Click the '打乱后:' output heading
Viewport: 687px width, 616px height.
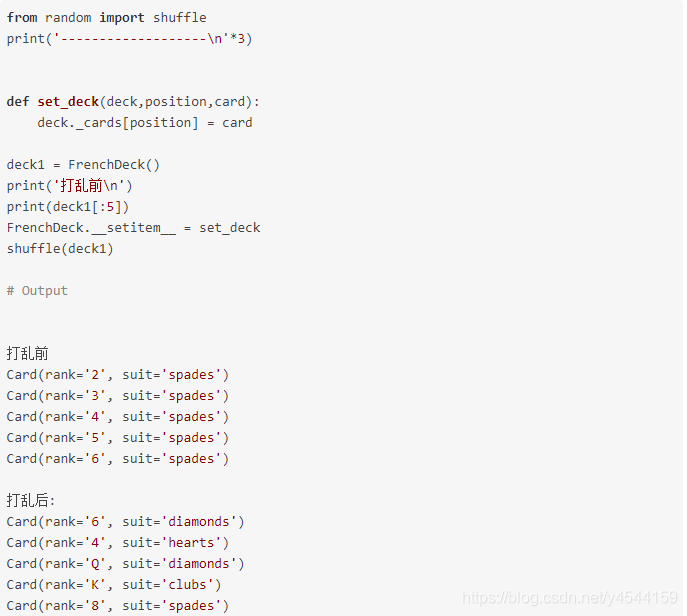click(31, 500)
